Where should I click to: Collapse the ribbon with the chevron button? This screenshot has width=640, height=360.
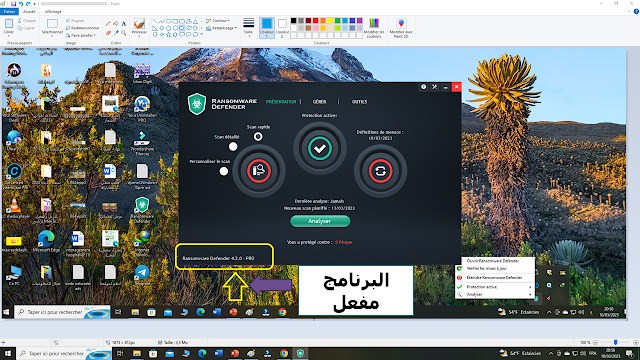629,11
